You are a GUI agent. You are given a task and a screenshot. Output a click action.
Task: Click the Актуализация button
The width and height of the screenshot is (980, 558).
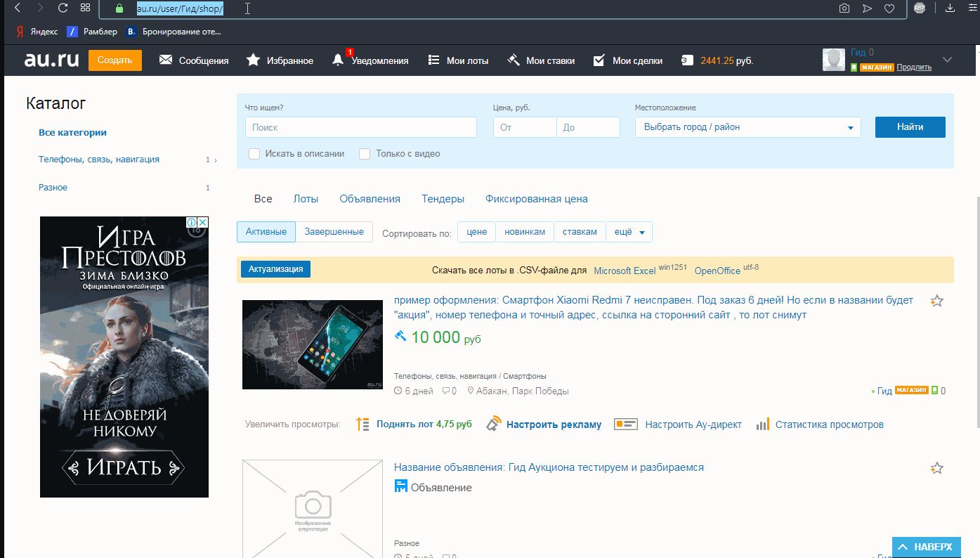click(275, 269)
